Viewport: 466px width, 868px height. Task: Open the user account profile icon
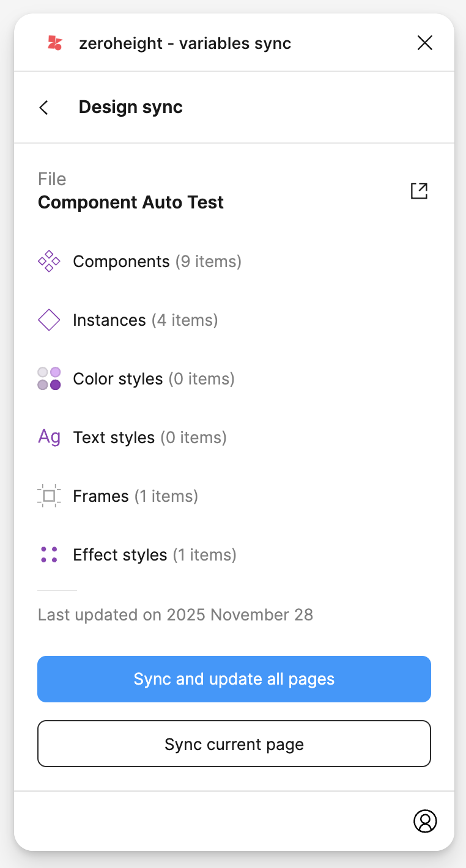point(425,821)
